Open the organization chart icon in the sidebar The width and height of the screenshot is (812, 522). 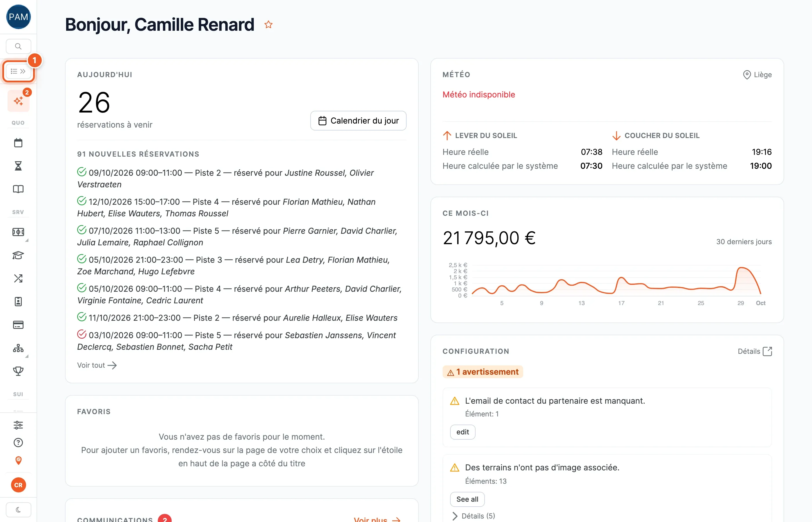coord(18,348)
